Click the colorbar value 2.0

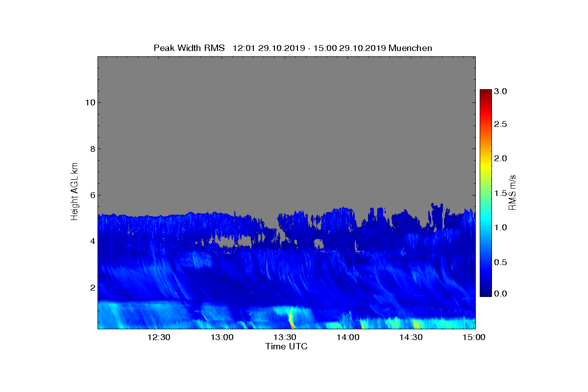[500, 158]
